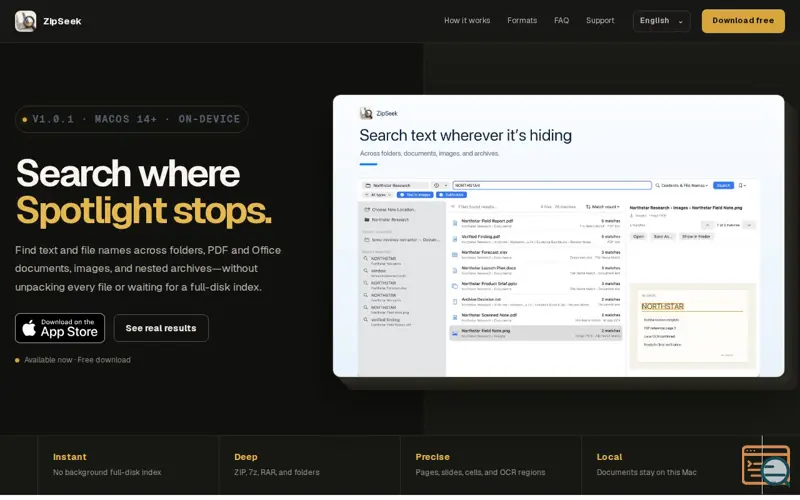Screen dimensions: 800x500
Task: Click the ZipSeek brand name in header
Action: (x=62, y=21)
